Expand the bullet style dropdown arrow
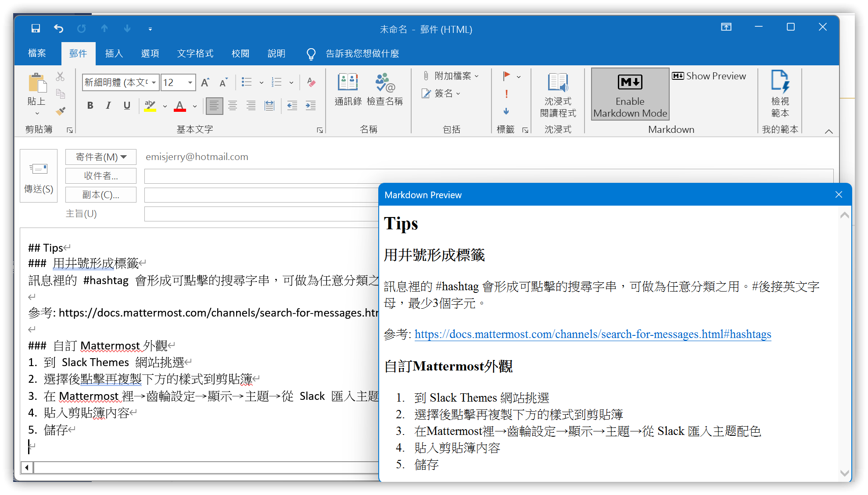The width and height of the screenshot is (868, 495). tap(262, 82)
